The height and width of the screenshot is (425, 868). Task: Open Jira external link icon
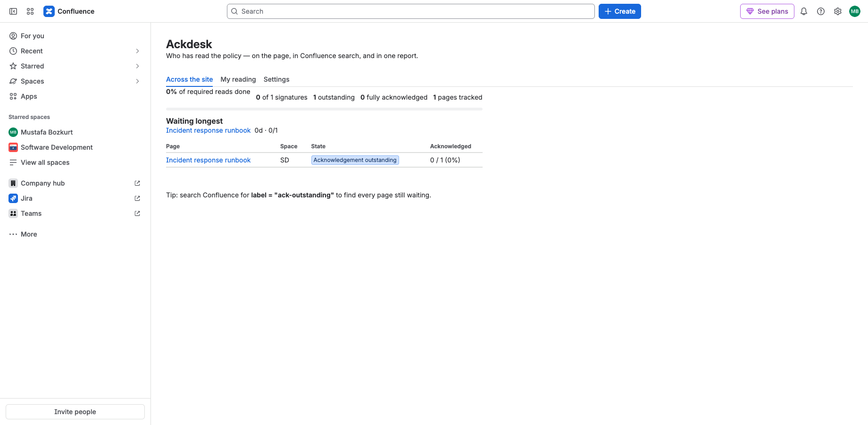(137, 198)
